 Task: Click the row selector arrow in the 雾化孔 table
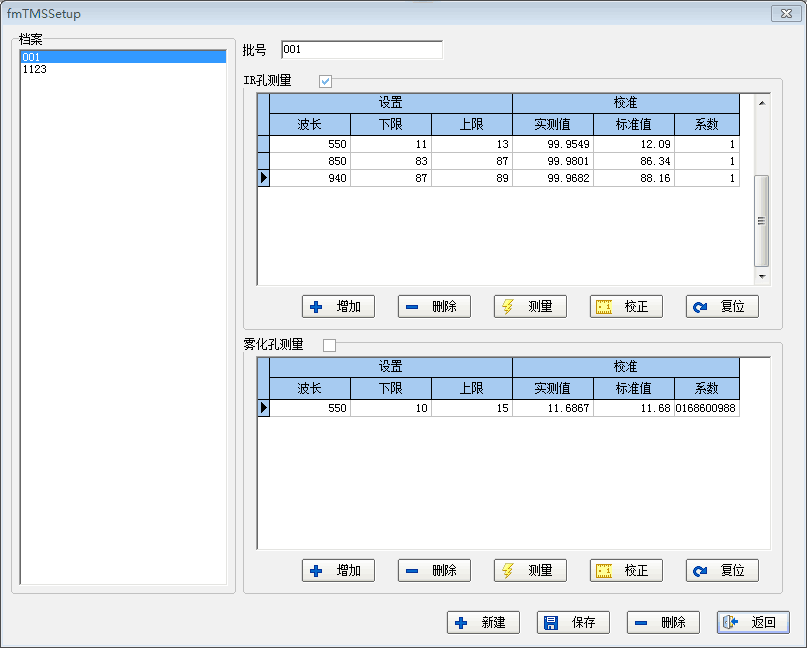[x=264, y=408]
